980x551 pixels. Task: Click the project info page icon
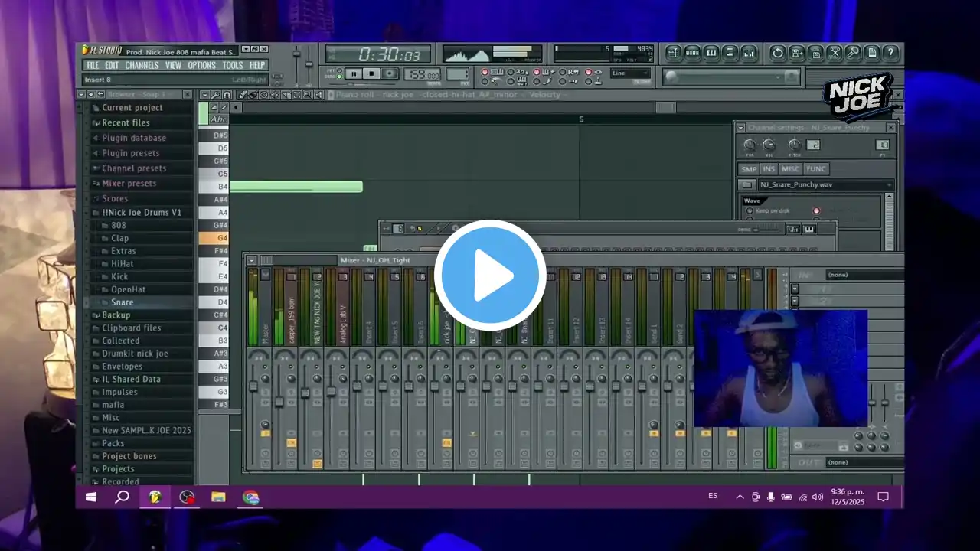pos(872,53)
